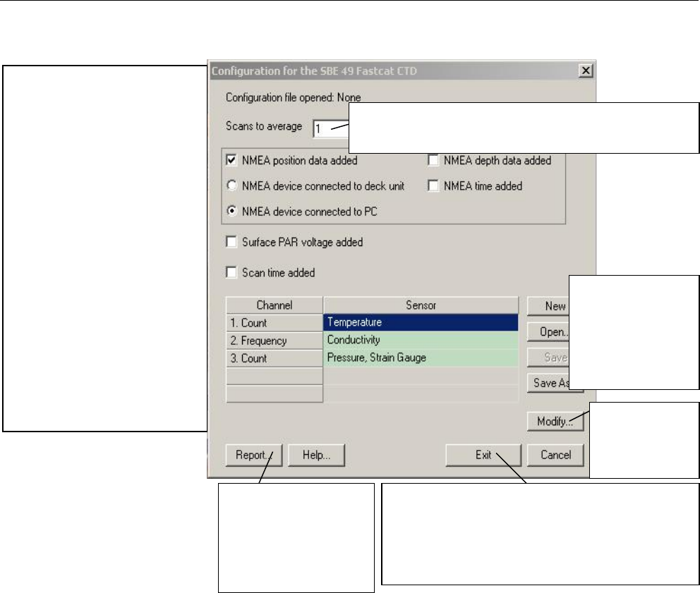Click the New button
The image size is (700, 593).
(x=548, y=306)
